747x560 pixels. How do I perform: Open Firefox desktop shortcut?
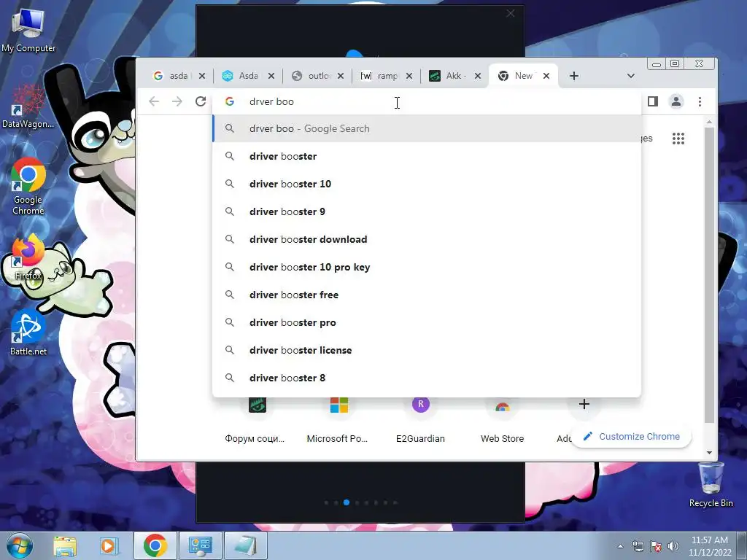coord(28,257)
